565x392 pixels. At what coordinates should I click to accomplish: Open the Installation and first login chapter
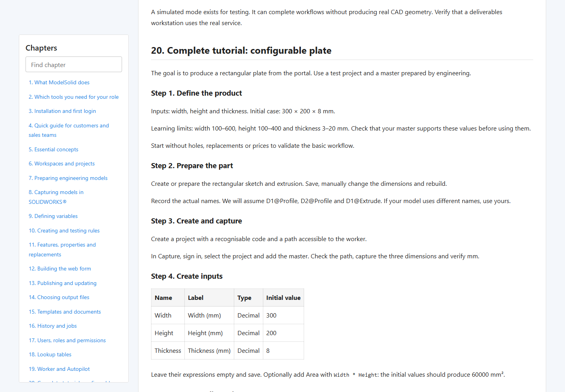pyautogui.click(x=62, y=111)
